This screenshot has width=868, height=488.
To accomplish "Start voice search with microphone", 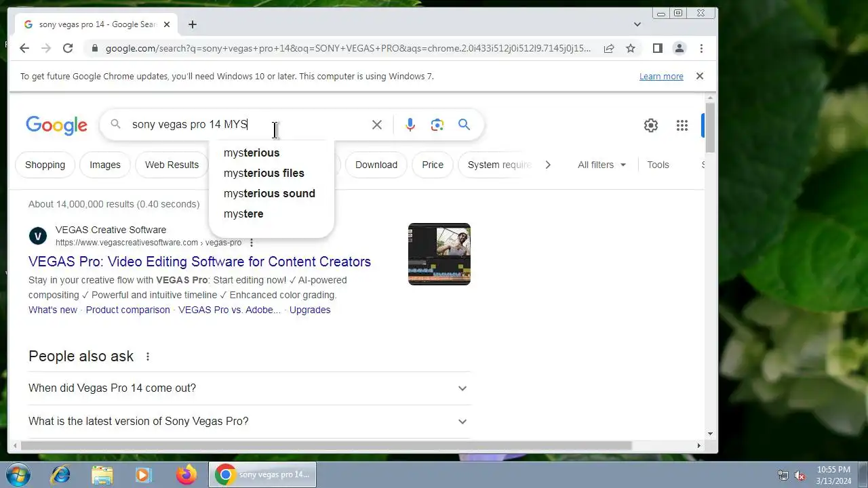I will pyautogui.click(x=410, y=124).
